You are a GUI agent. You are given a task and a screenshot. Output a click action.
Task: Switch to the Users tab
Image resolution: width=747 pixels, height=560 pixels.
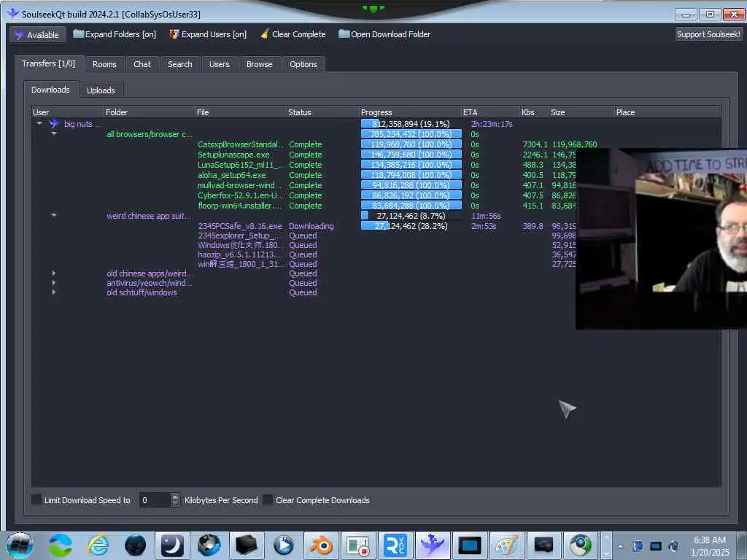(219, 64)
